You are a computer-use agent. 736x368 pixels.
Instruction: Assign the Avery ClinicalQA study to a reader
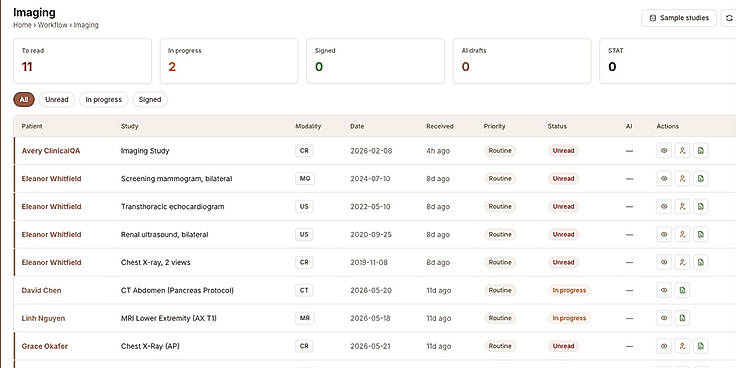coord(682,151)
